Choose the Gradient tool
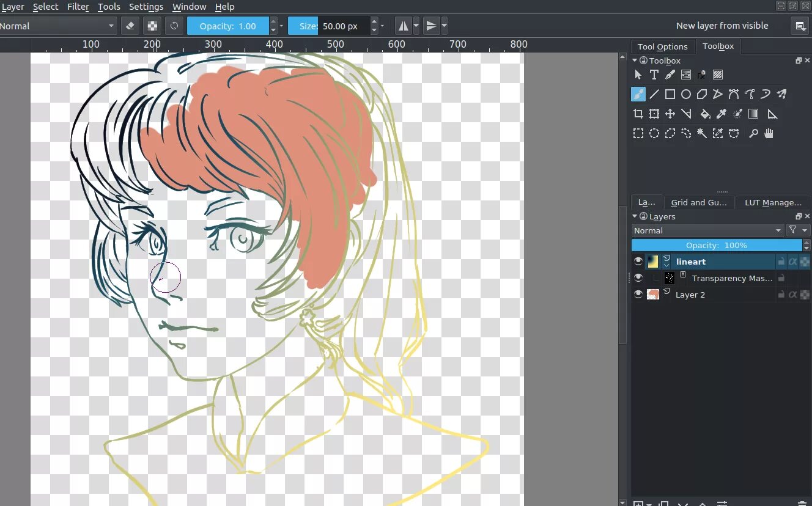 (753, 114)
